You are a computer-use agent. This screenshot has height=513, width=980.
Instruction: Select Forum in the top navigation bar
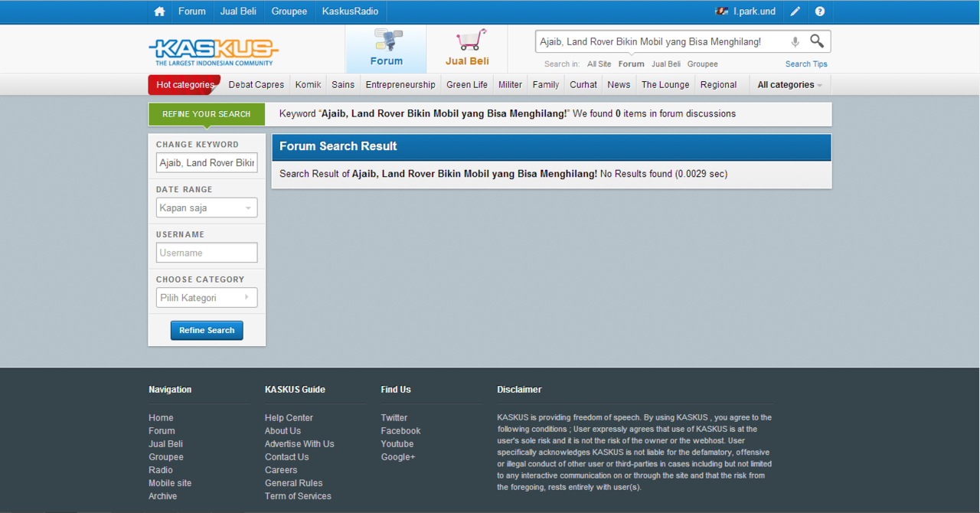[192, 11]
